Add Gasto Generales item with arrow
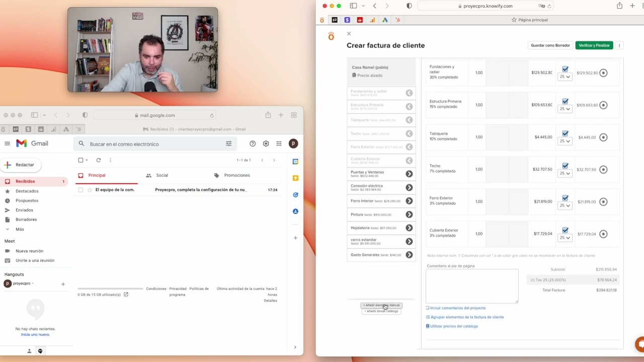644x362 pixels. click(409, 255)
